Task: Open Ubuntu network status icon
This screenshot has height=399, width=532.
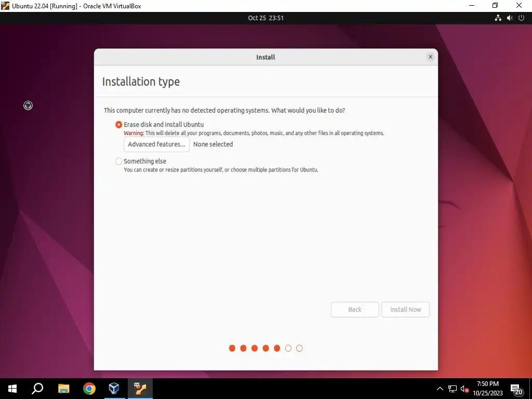Action: click(x=498, y=18)
